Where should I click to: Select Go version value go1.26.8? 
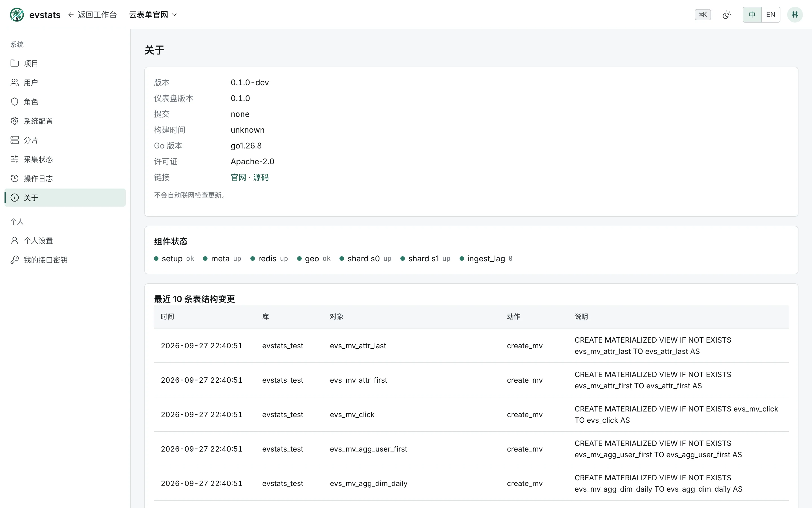point(246,145)
